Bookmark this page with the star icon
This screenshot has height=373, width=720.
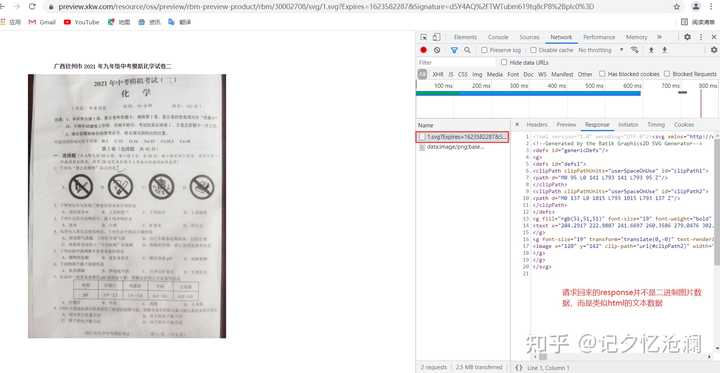(x=676, y=6)
